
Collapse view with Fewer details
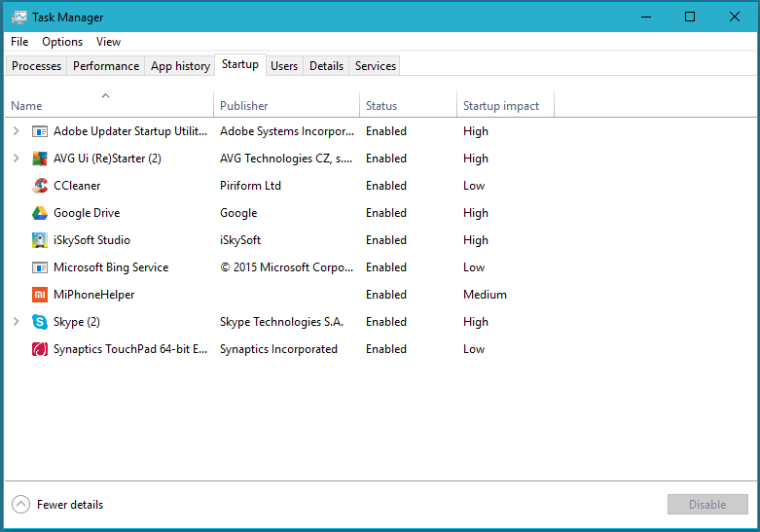click(57, 505)
